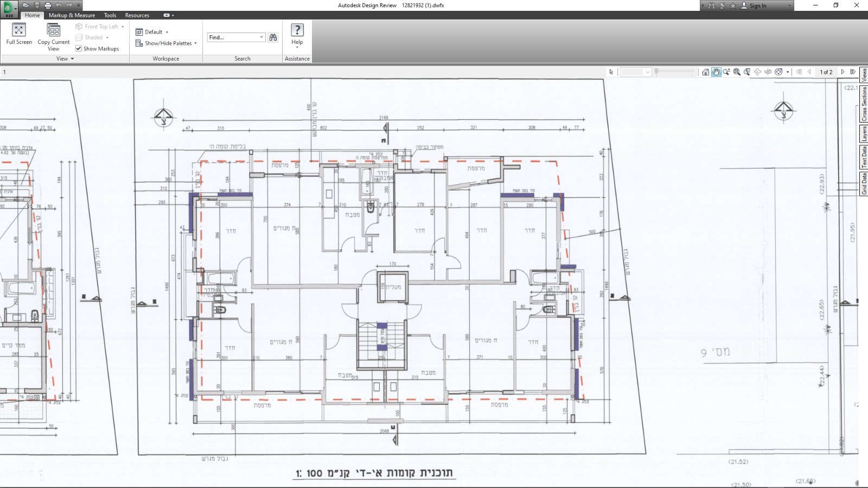
Task: Enter Full Screen view
Action: click(x=19, y=34)
